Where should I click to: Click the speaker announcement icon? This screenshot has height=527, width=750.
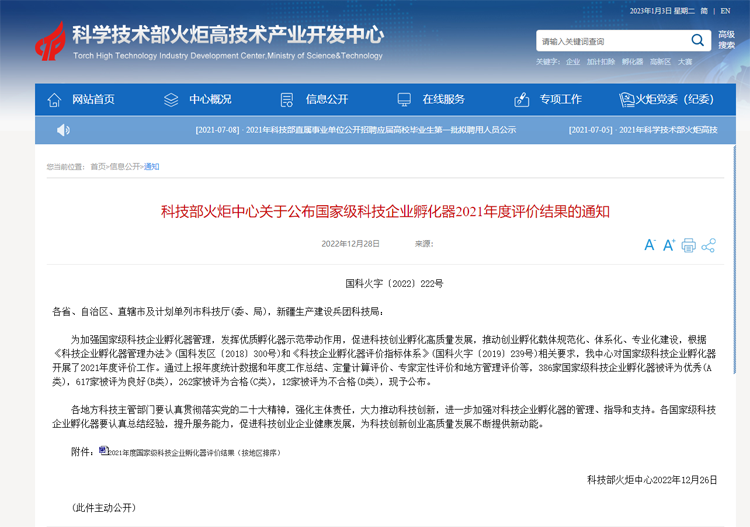[x=63, y=130]
